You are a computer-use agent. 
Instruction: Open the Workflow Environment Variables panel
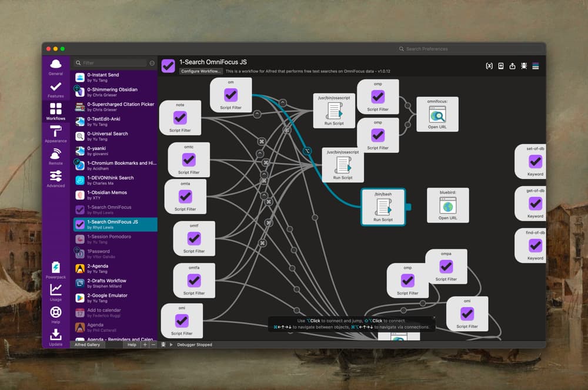(489, 66)
